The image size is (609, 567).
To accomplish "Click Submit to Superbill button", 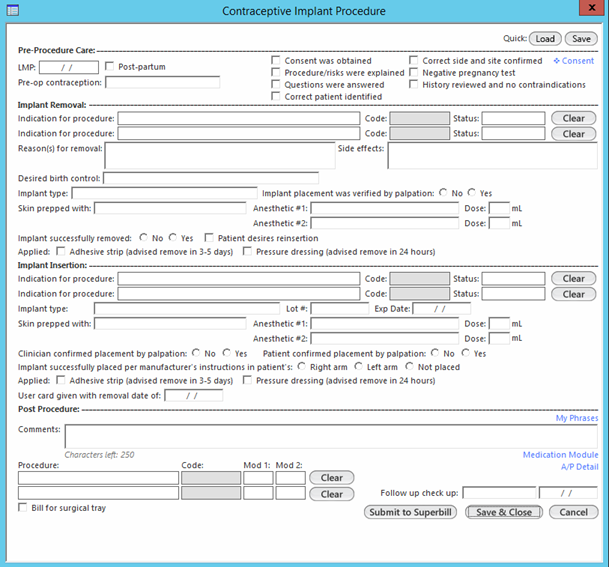I will click(x=410, y=512).
